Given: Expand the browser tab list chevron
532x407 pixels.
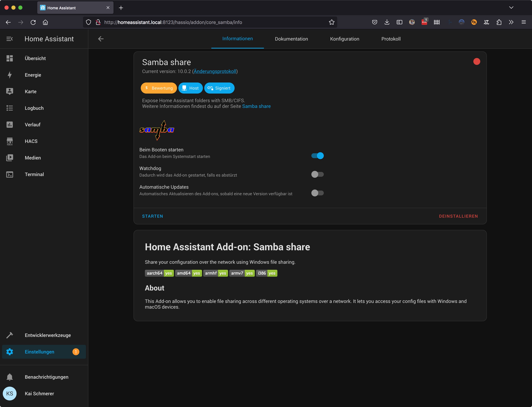Looking at the screenshot, I should pyautogui.click(x=511, y=8).
